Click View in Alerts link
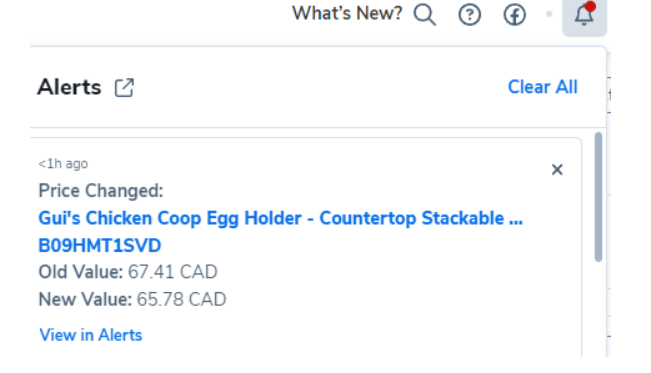Screen dimensions: 651x373 pos(91,335)
